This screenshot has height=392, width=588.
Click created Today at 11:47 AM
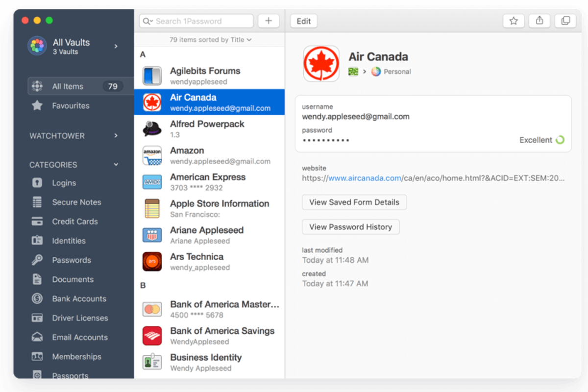pos(335,284)
